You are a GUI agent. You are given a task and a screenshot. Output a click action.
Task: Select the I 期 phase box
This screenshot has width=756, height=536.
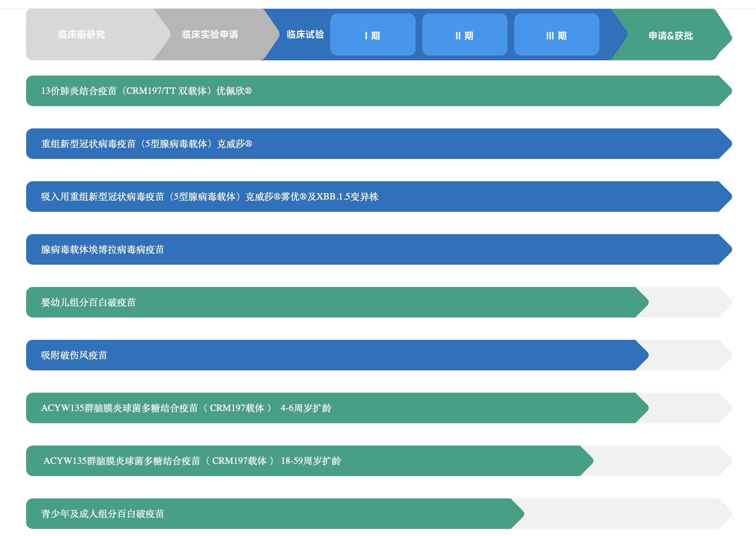373,35
